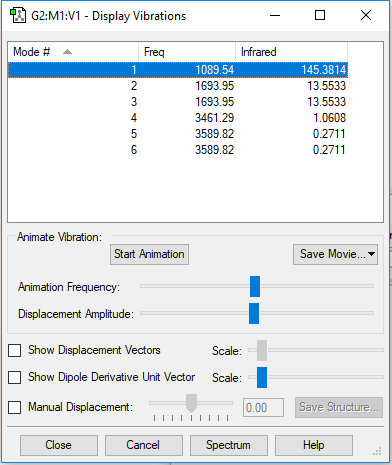
Task: Minimize the Display Vibrations window
Action: click(275, 15)
